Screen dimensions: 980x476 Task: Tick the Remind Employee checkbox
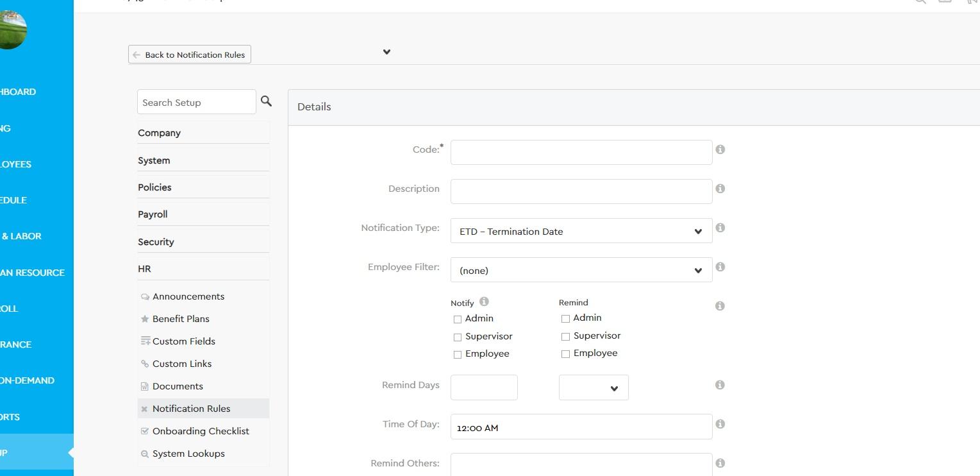pos(565,353)
